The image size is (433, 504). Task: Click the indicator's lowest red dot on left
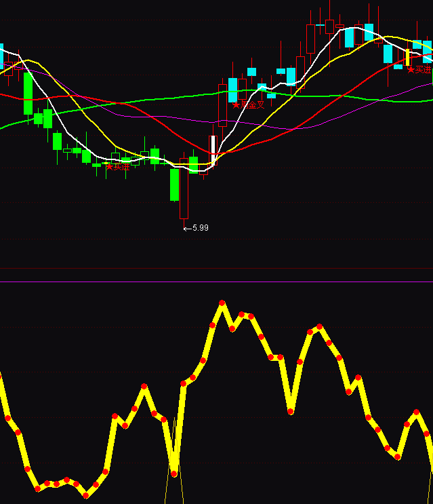86,495
